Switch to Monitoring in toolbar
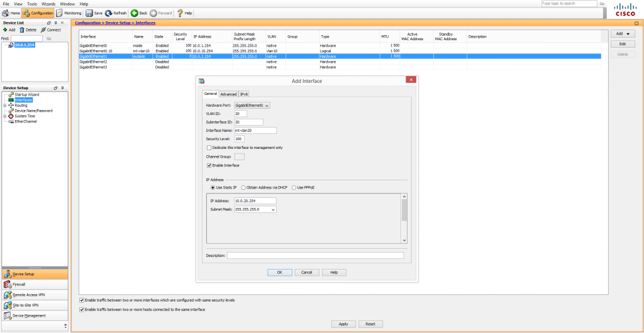Image resolution: width=644 pixels, height=333 pixels. coord(69,13)
